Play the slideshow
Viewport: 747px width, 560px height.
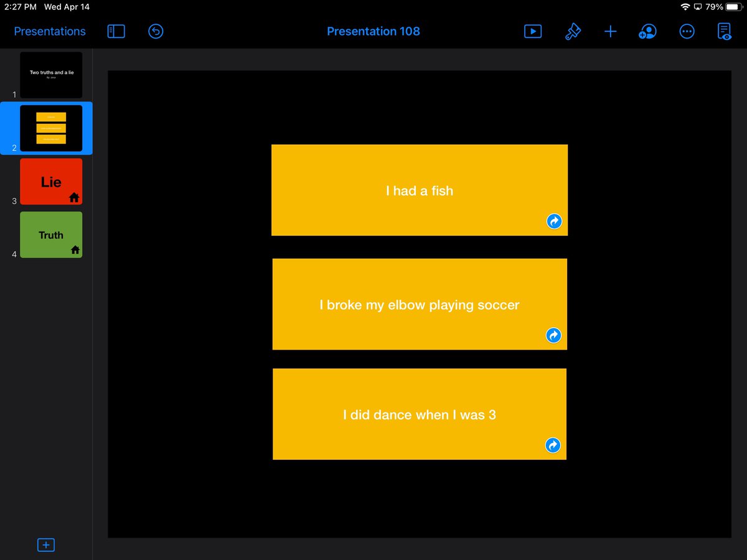[x=533, y=31]
